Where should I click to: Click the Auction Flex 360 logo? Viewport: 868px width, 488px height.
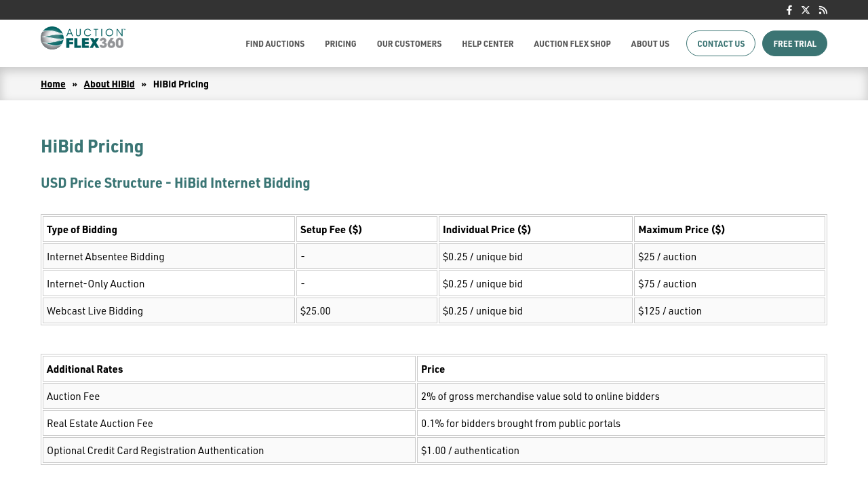[83, 39]
